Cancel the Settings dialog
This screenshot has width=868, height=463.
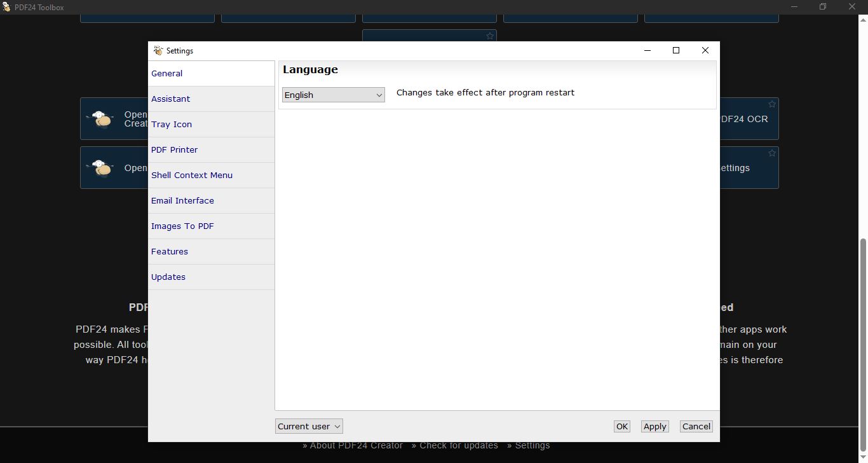point(696,426)
